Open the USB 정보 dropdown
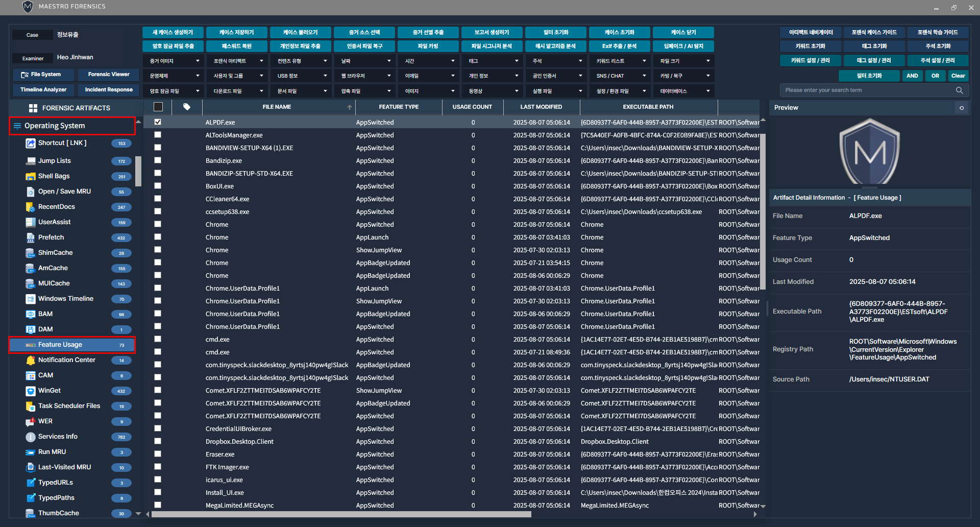Screen dimensions: 980x527 pos(301,76)
